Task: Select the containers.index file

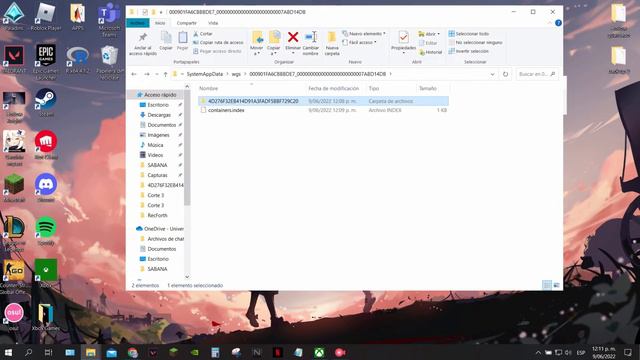Action: (x=226, y=111)
